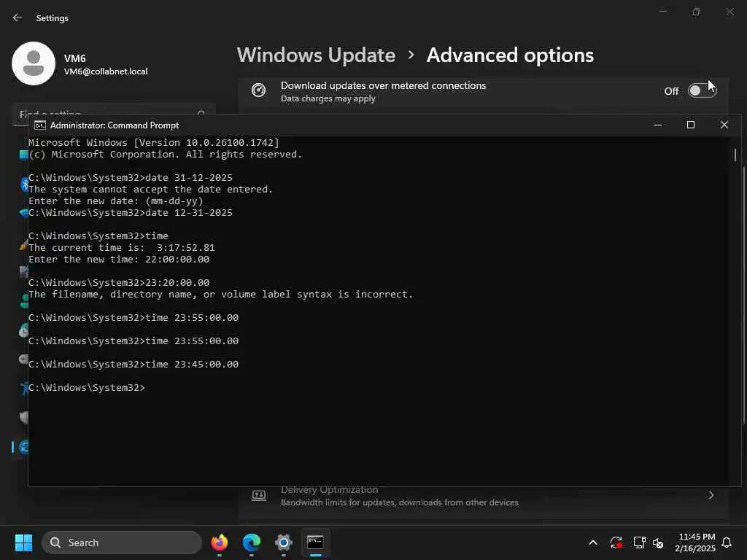This screenshot has height=560, width=747.
Task: Open Delivery Optimization chevron
Action: tap(711, 495)
